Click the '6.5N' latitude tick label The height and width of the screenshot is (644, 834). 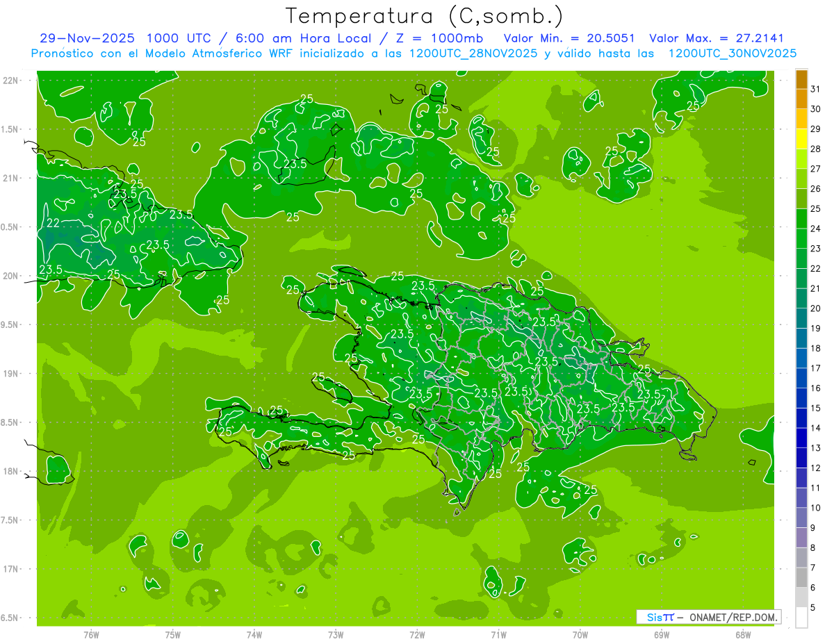pyautogui.click(x=10, y=618)
